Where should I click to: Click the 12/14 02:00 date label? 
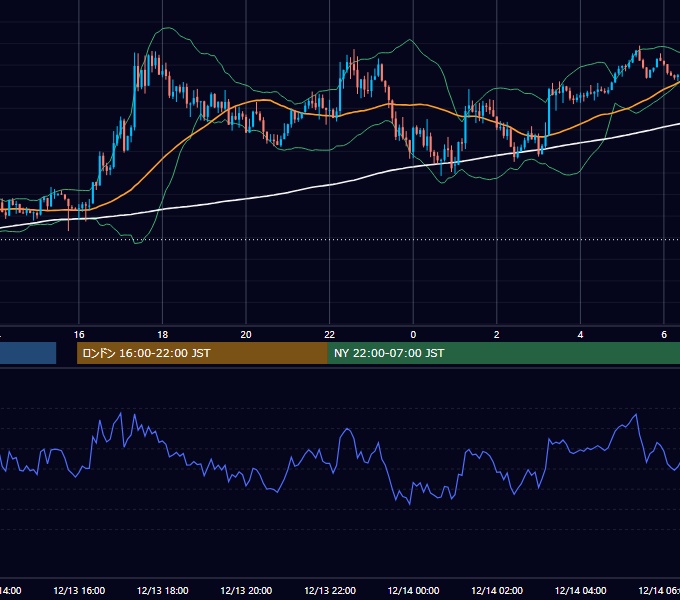(x=497, y=590)
